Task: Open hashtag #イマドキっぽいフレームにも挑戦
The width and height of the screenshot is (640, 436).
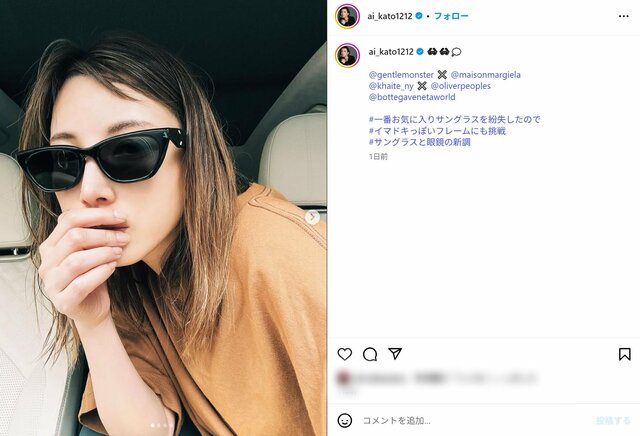Action: 437,131
